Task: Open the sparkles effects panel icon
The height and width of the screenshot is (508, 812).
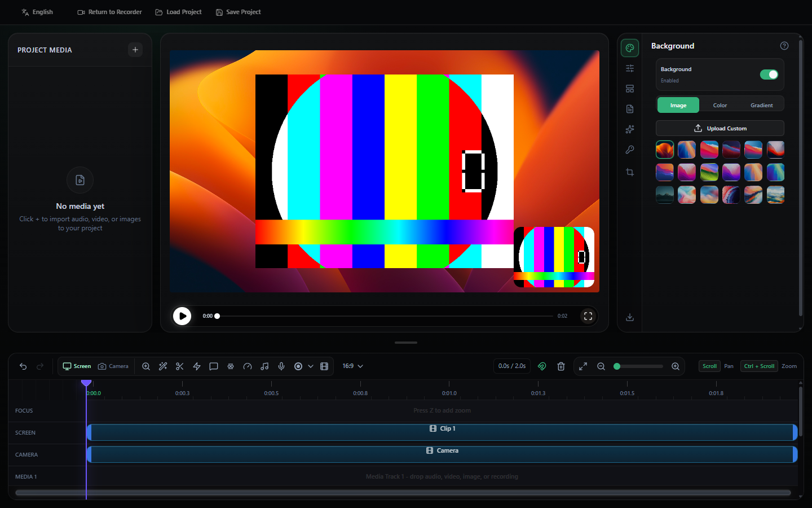Action: coord(630,129)
